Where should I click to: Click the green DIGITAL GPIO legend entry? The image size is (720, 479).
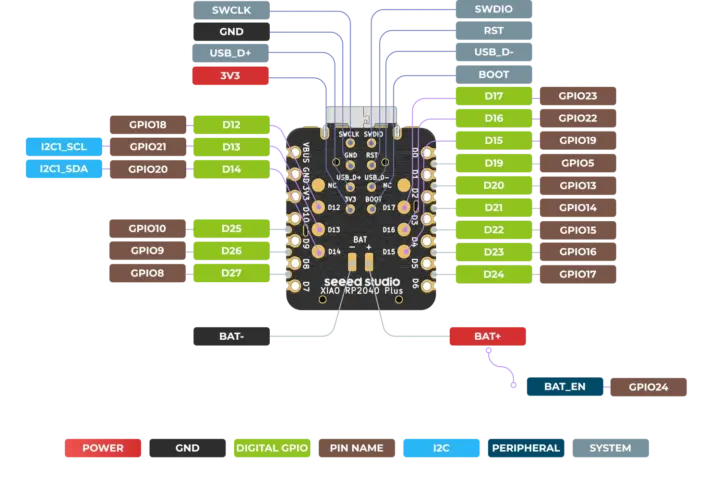(x=272, y=448)
